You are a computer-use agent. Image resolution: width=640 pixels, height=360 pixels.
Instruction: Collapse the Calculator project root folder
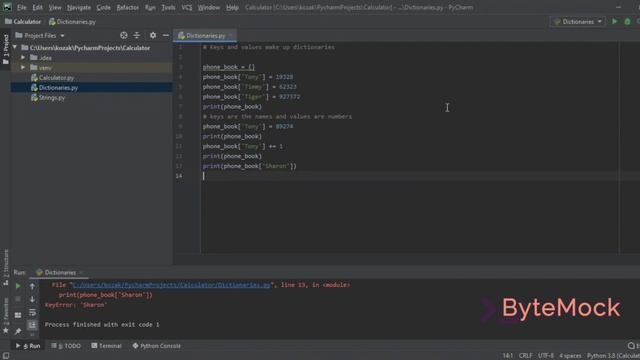pos(15,48)
